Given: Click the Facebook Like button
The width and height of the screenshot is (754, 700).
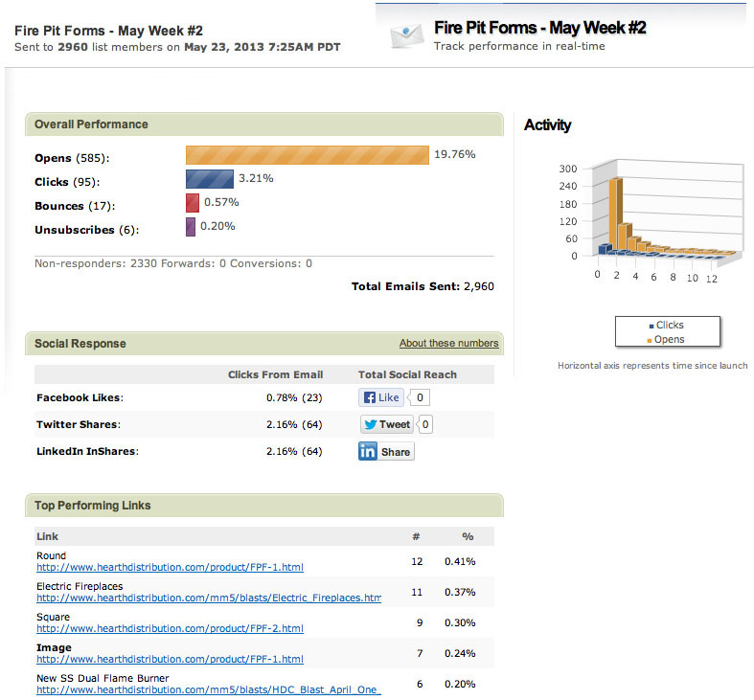Looking at the screenshot, I should click(380, 397).
